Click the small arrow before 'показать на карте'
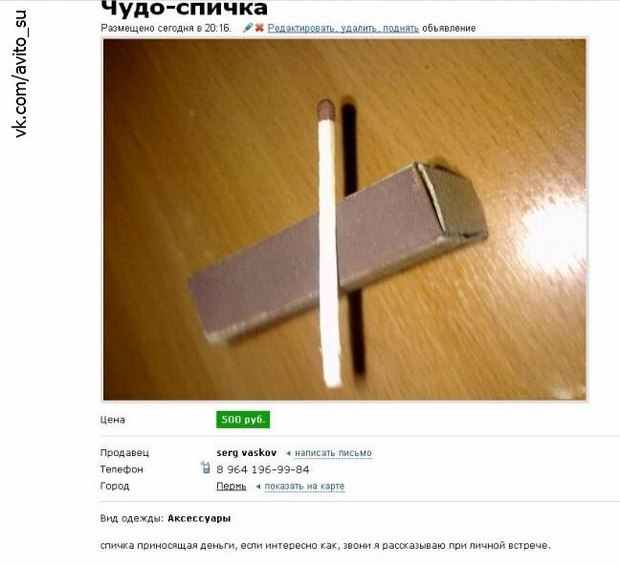 click(x=258, y=486)
